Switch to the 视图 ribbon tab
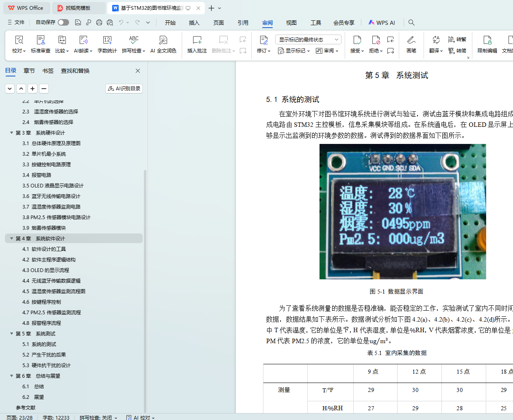Screen dimensions: 513x420 coord(291,23)
